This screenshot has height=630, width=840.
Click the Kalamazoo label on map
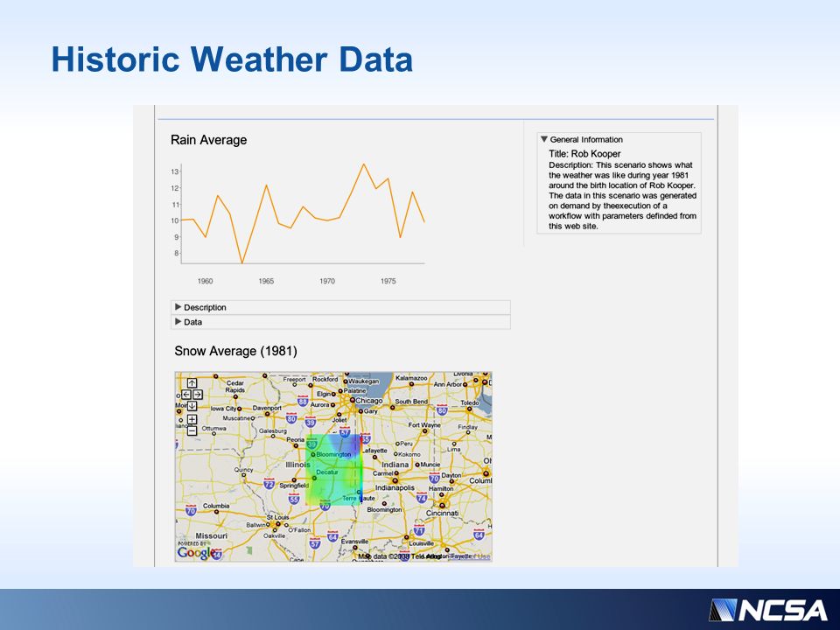pos(411,378)
